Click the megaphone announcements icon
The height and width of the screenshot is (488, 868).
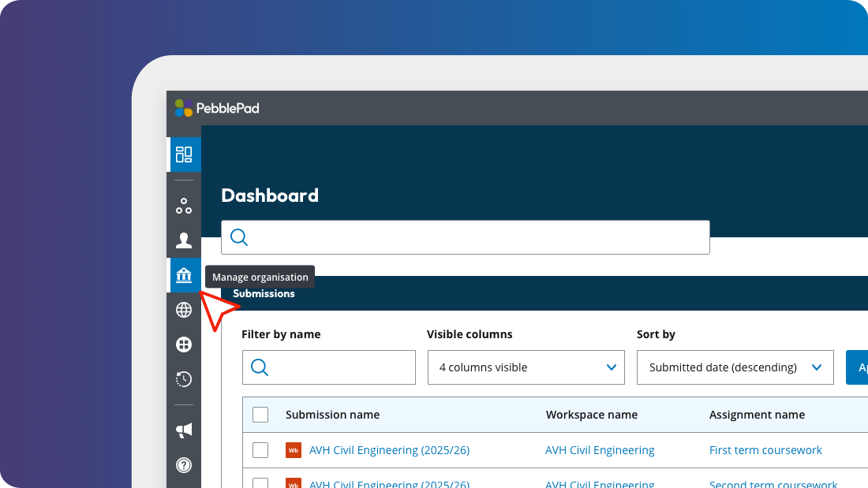pyautogui.click(x=184, y=430)
